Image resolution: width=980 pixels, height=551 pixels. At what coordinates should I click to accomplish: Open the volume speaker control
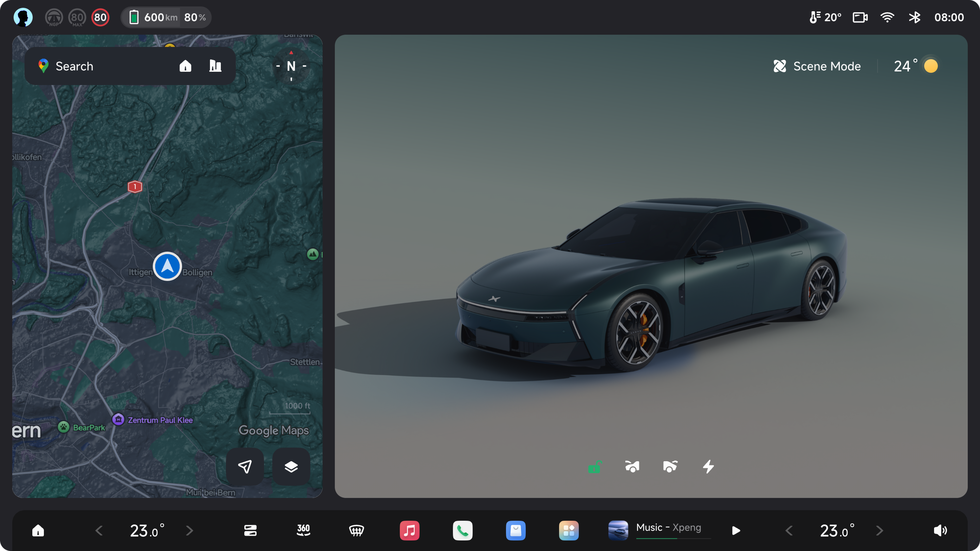click(940, 530)
